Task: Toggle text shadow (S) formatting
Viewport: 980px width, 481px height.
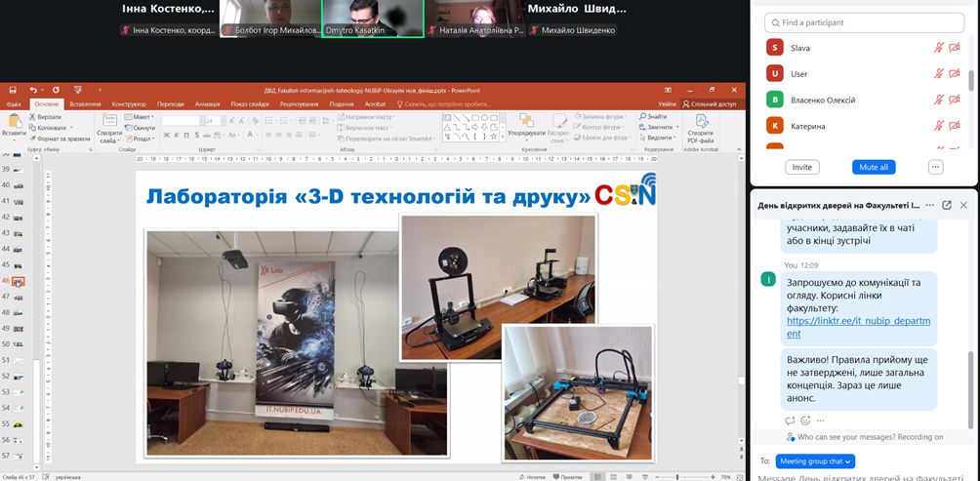Action: click(x=196, y=135)
